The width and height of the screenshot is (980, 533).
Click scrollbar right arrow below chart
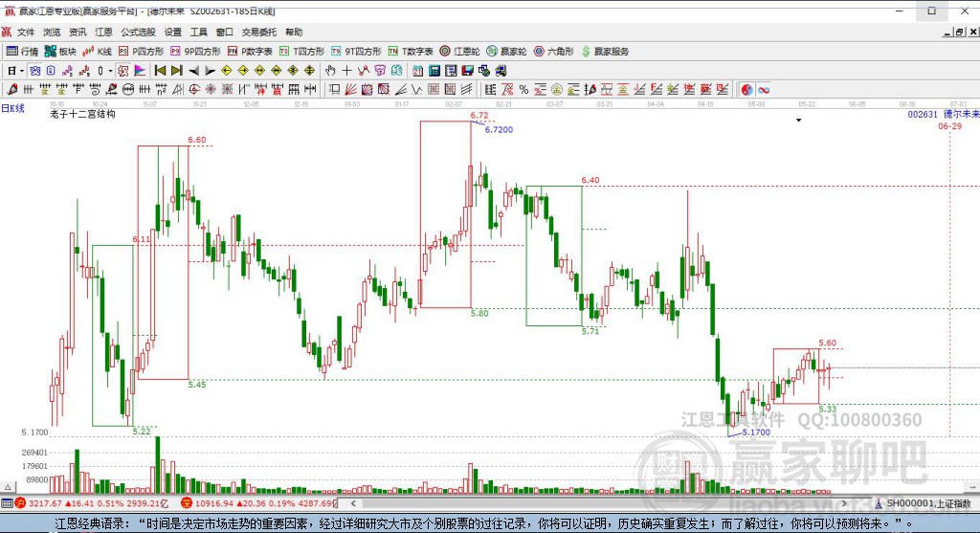point(844,503)
